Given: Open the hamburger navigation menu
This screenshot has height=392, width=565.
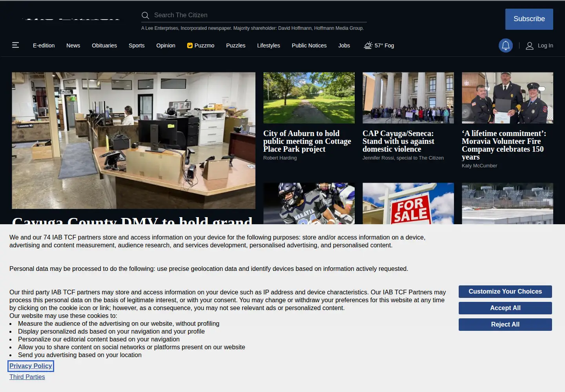Looking at the screenshot, I should click(16, 45).
